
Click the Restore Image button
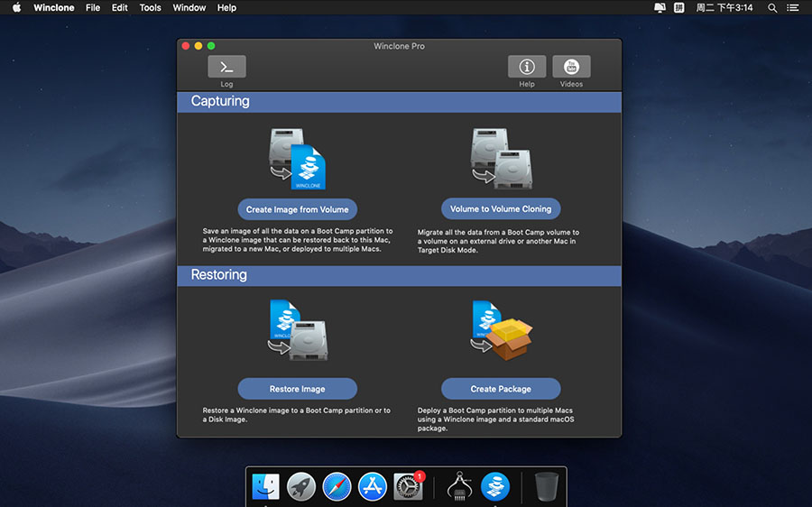[297, 389]
